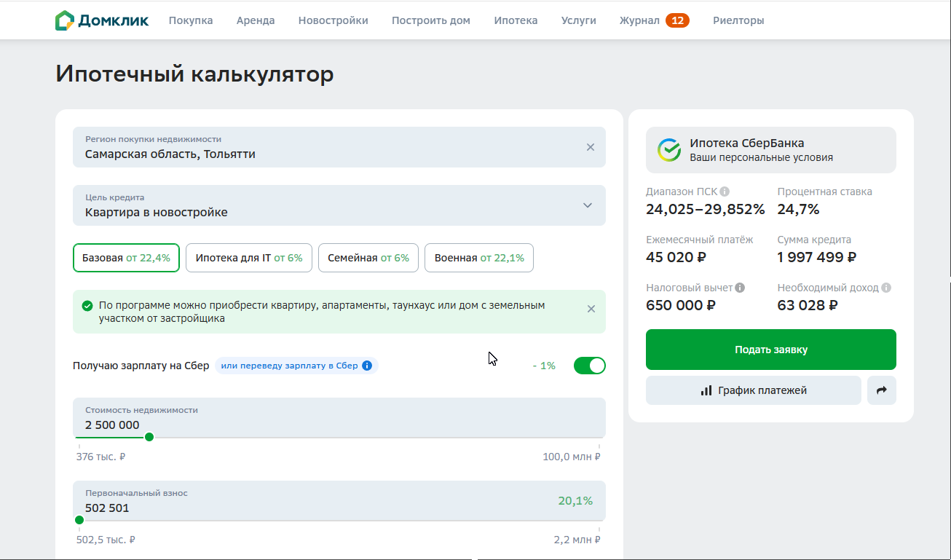This screenshot has height=560, width=951.
Task: Show info tooltip next to Диапазон ПСК
Action: click(725, 192)
